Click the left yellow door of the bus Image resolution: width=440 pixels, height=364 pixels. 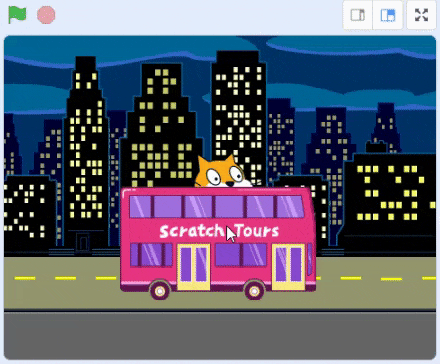[x=194, y=267]
